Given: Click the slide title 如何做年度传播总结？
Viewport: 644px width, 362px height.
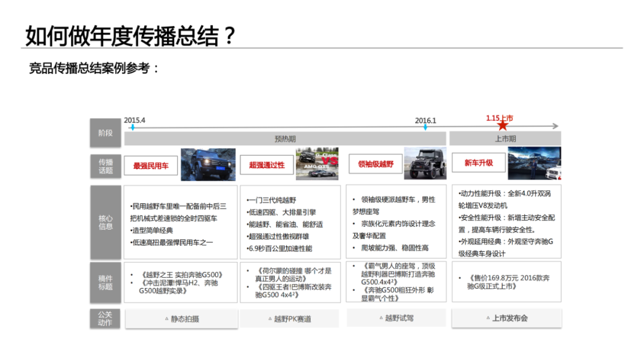Looking at the screenshot, I should tap(130, 36).
